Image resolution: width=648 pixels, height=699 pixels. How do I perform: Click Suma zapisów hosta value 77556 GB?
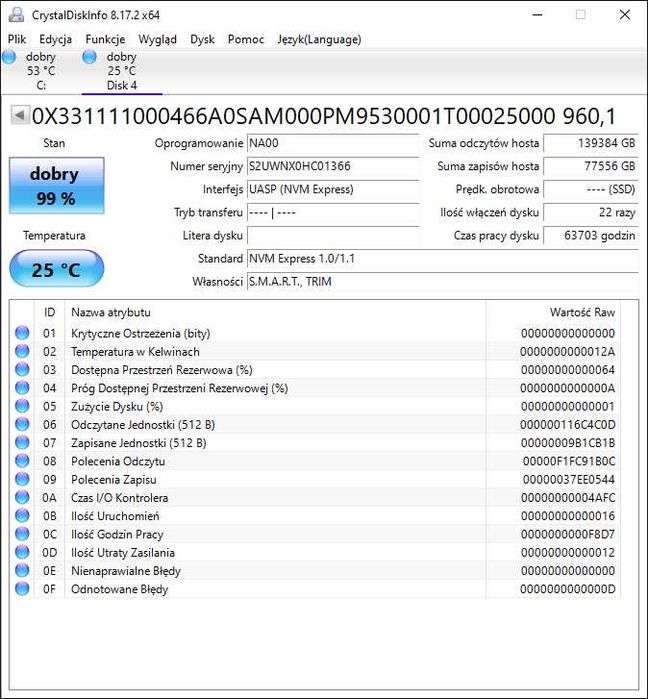pos(591,166)
